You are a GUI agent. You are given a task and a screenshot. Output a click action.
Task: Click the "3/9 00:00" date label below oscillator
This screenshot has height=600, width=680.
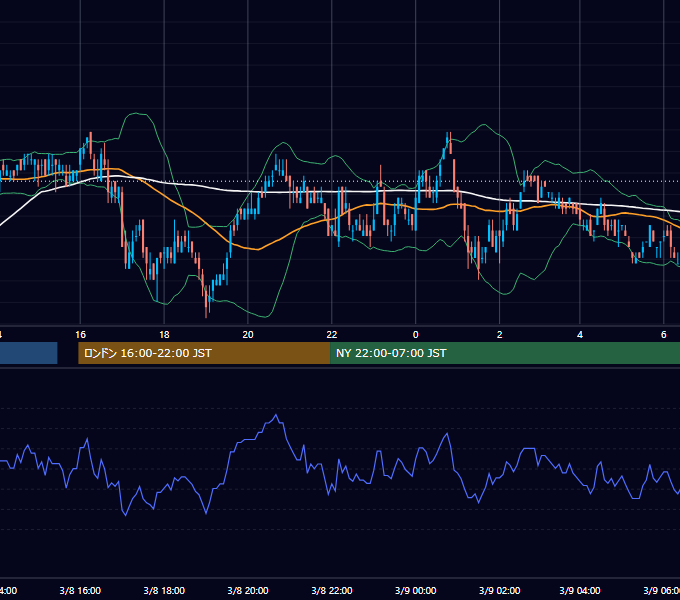[415, 590]
